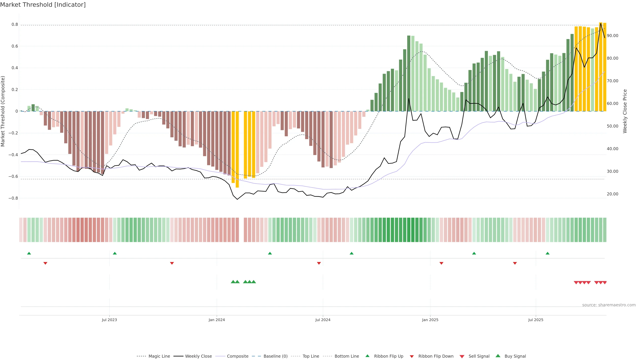
Task: Toggle the Top Line legend entry
Action: (311, 356)
